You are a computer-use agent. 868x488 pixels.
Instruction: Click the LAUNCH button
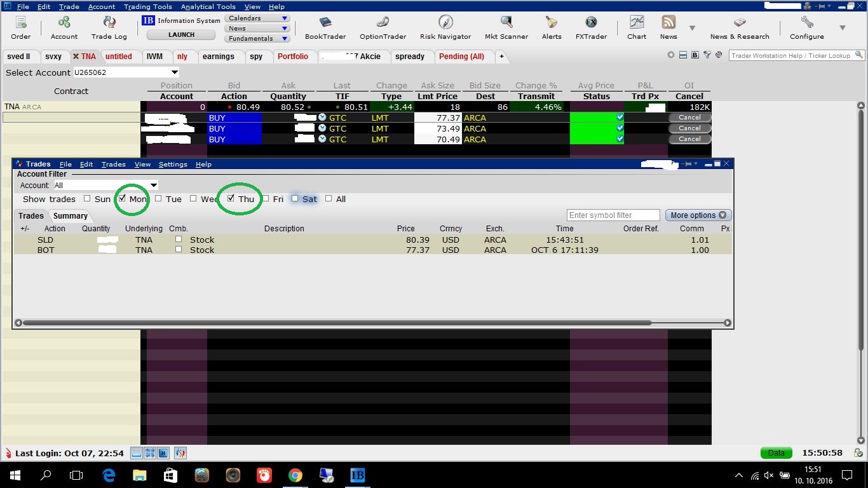tap(181, 35)
